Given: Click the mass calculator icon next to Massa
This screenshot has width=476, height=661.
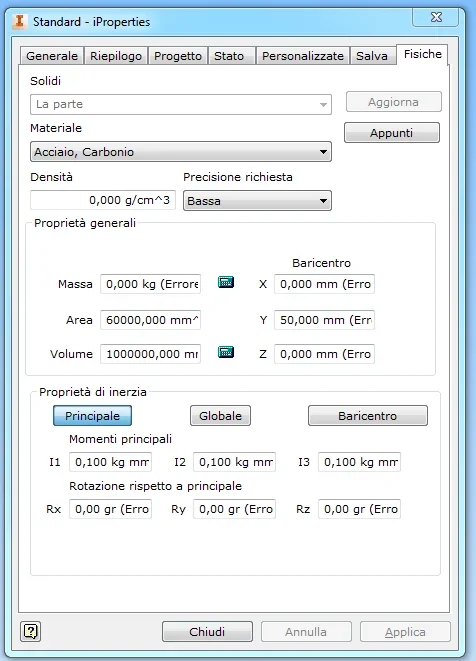Looking at the screenshot, I should tap(226, 282).
